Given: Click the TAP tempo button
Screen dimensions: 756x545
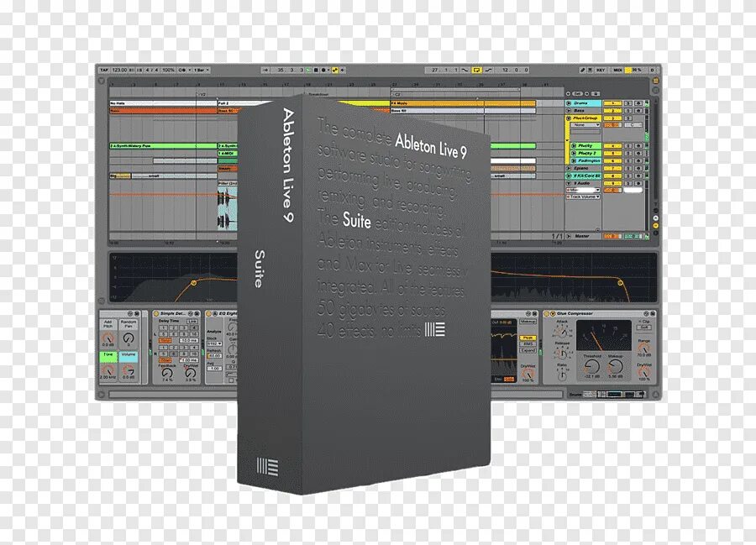Looking at the screenshot, I should click(105, 70).
